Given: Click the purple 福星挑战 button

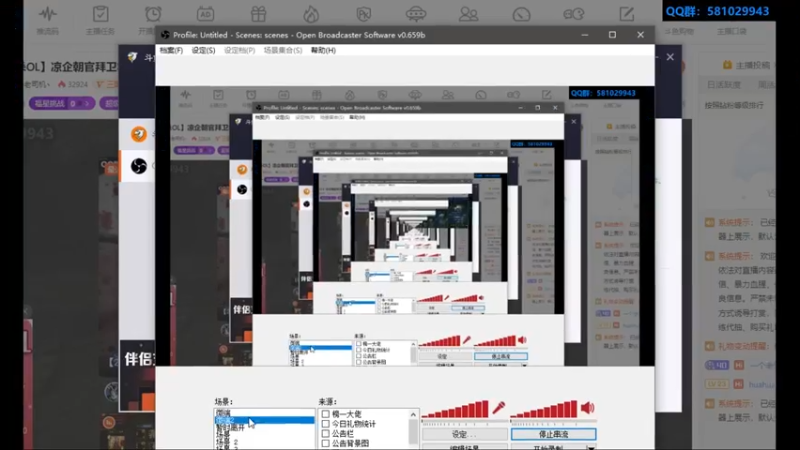Looking at the screenshot, I should [62, 104].
